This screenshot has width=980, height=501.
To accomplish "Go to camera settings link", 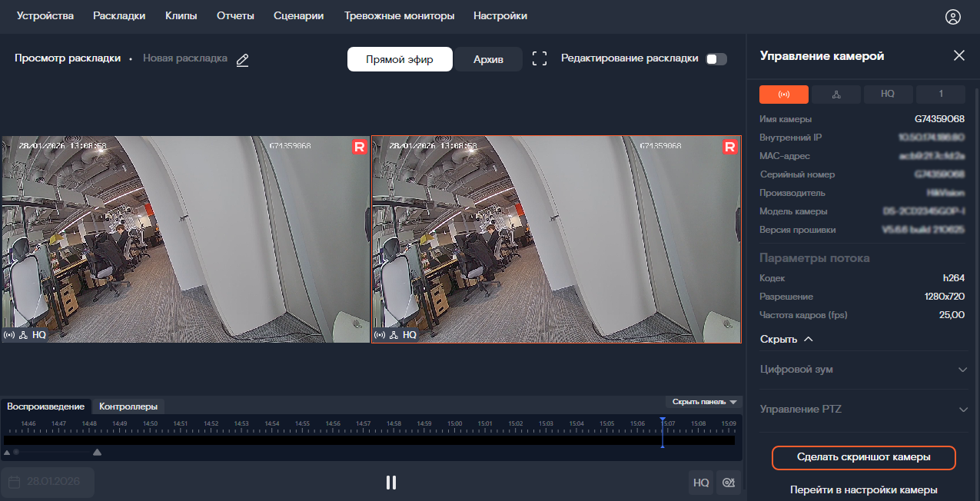I will 863,489.
